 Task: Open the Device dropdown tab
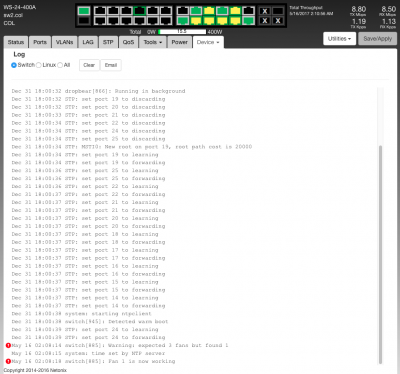(208, 42)
